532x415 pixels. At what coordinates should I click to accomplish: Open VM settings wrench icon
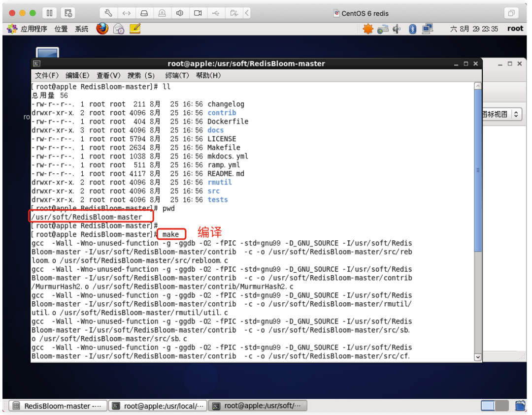(x=108, y=13)
